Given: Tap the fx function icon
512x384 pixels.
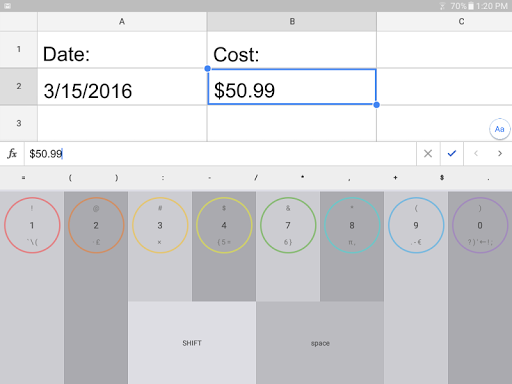Looking at the screenshot, I should tap(12, 154).
